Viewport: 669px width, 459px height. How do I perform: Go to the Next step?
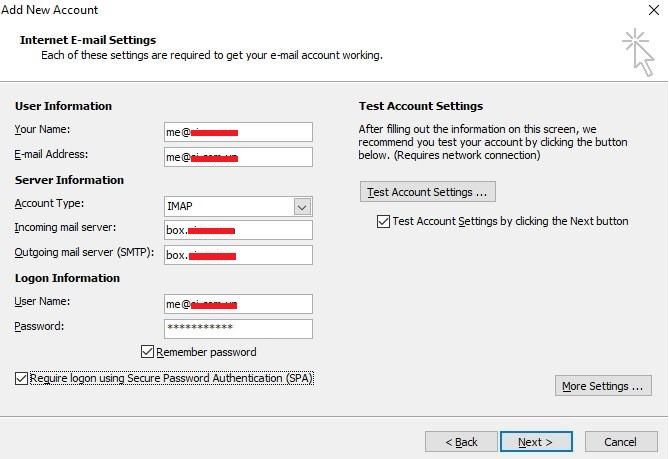pos(535,441)
